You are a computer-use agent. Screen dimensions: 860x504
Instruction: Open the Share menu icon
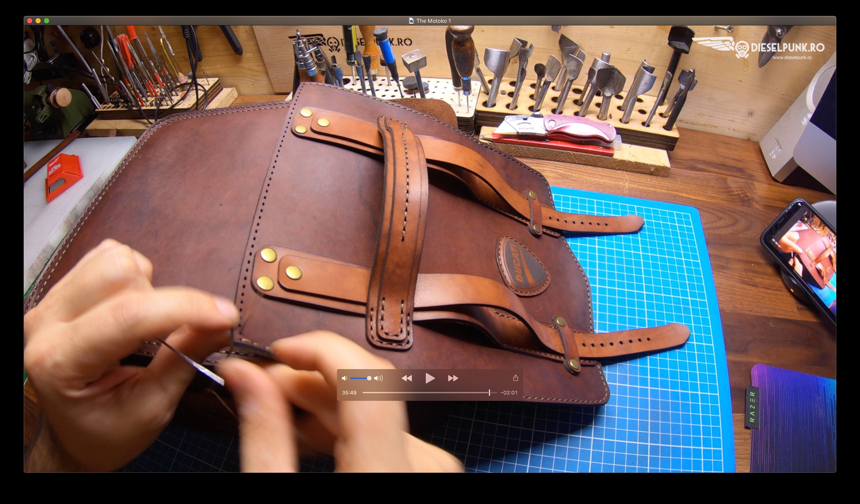pos(515,378)
